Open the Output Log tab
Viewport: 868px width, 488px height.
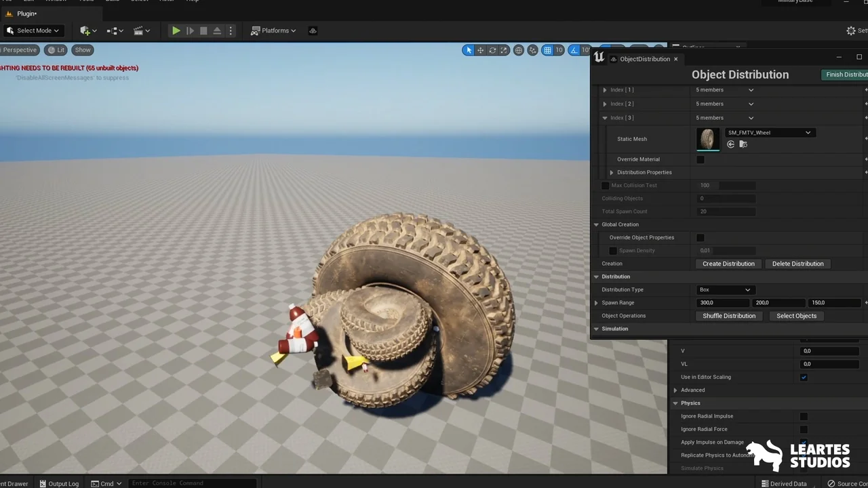coord(59,483)
